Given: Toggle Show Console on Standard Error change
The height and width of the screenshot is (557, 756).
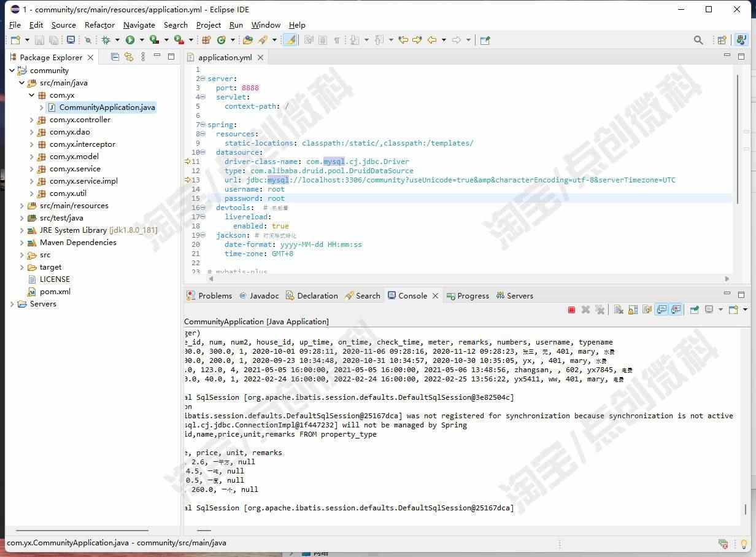Looking at the screenshot, I should coord(676,310).
